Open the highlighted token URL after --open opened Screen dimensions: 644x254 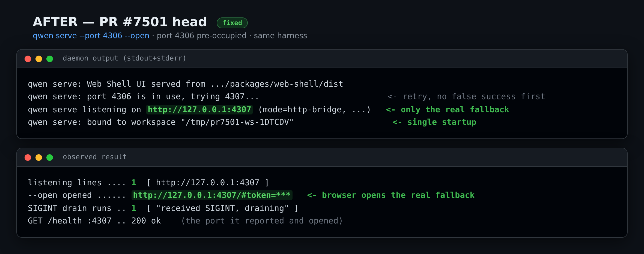pyautogui.click(x=212, y=195)
